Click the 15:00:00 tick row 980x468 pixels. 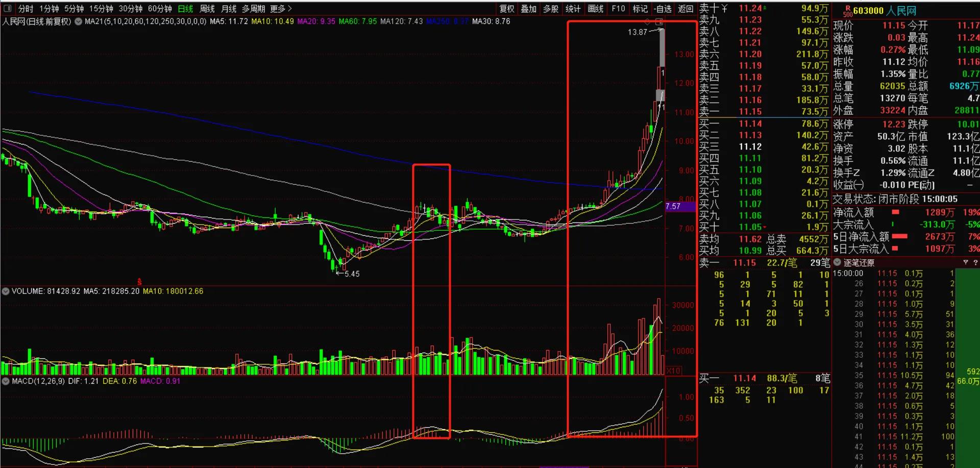(x=893, y=274)
